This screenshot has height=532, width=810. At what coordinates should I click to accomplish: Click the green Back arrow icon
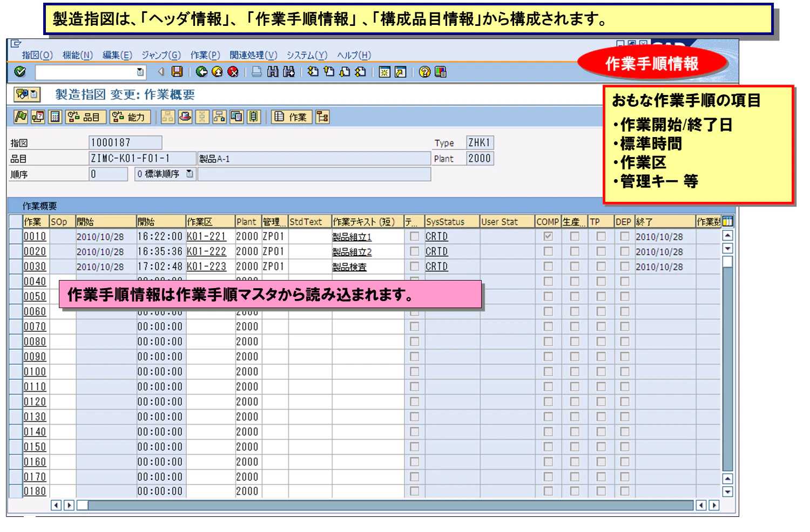[x=201, y=72]
